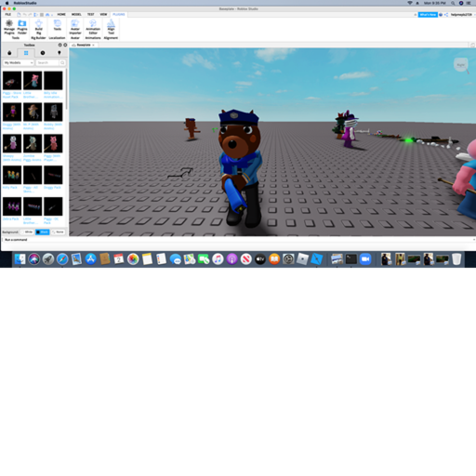Close the Baseplate tab
The image size is (476, 476).
pos(93,45)
